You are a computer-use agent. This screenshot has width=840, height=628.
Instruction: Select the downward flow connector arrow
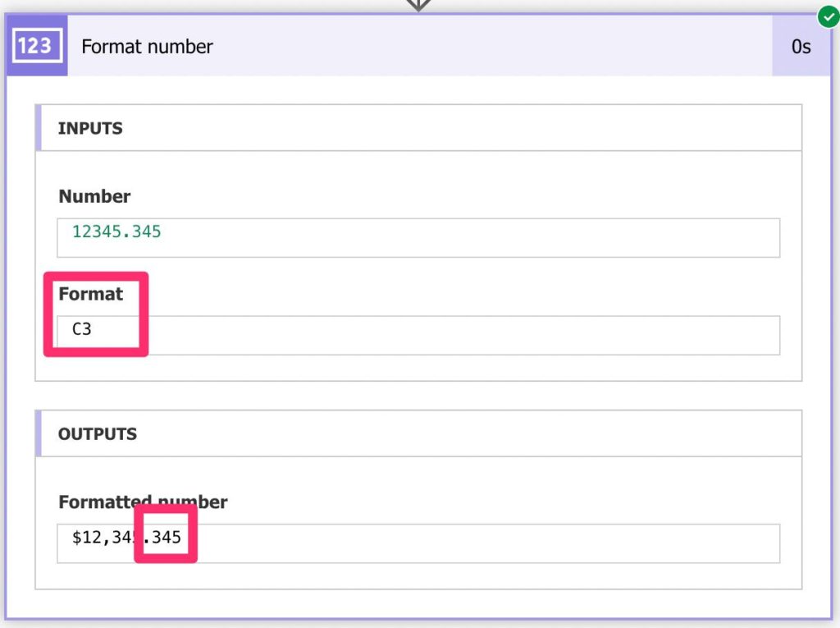click(x=418, y=5)
